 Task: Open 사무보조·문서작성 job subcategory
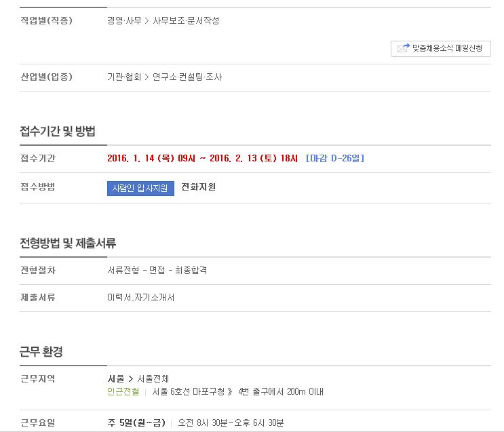click(186, 21)
